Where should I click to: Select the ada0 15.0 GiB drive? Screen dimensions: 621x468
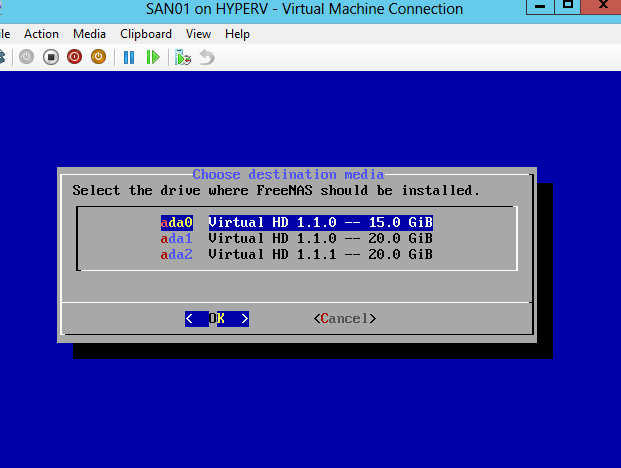(x=297, y=222)
